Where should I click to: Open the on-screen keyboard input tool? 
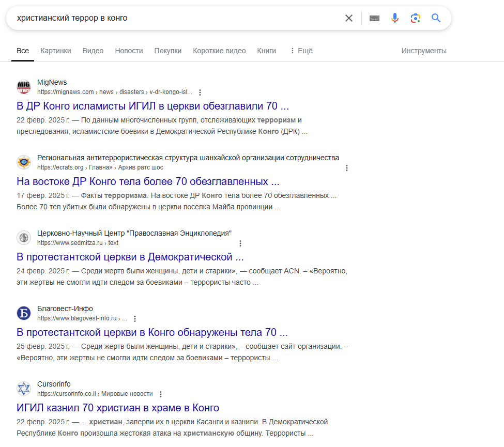[374, 18]
